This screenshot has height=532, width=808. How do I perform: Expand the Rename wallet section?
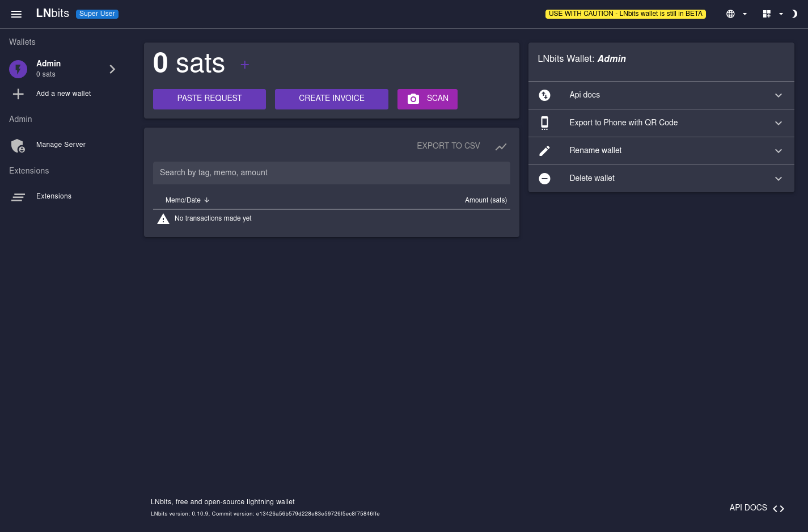click(661, 151)
